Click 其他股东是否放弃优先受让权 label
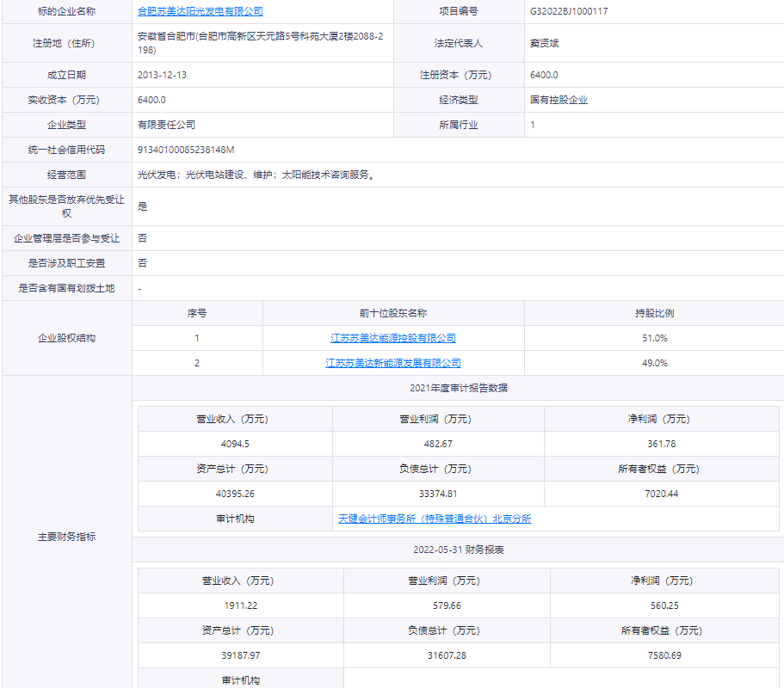This screenshot has width=784, height=688. point(66,206)
